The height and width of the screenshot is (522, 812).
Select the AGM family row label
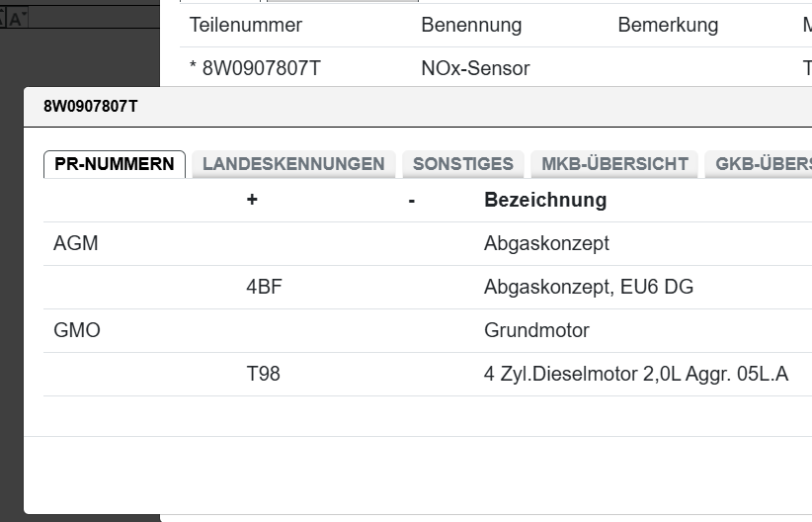point(76,243)
